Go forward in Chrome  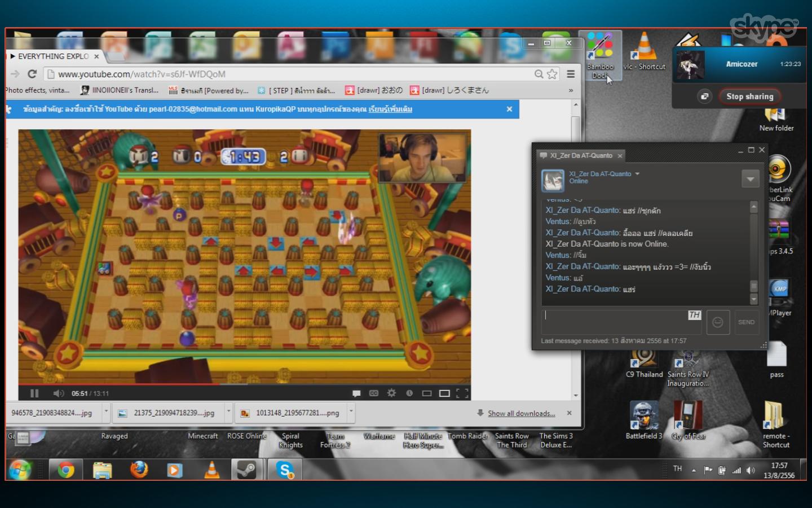[15, 74]
